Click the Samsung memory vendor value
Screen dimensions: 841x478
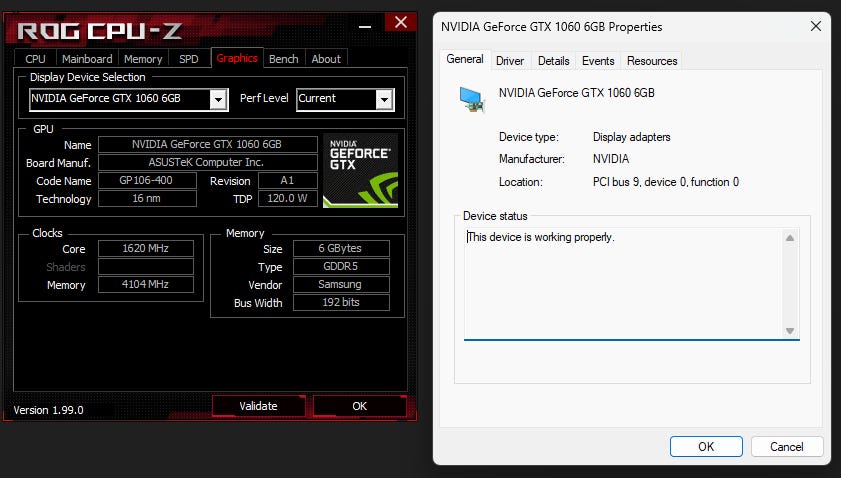(x=341, y=284)
